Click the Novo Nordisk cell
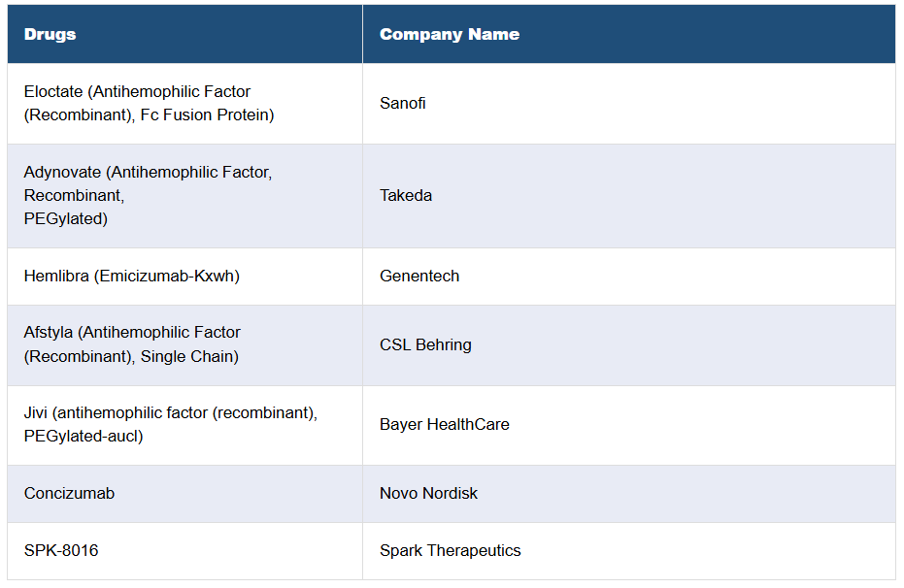 [428, 494]
